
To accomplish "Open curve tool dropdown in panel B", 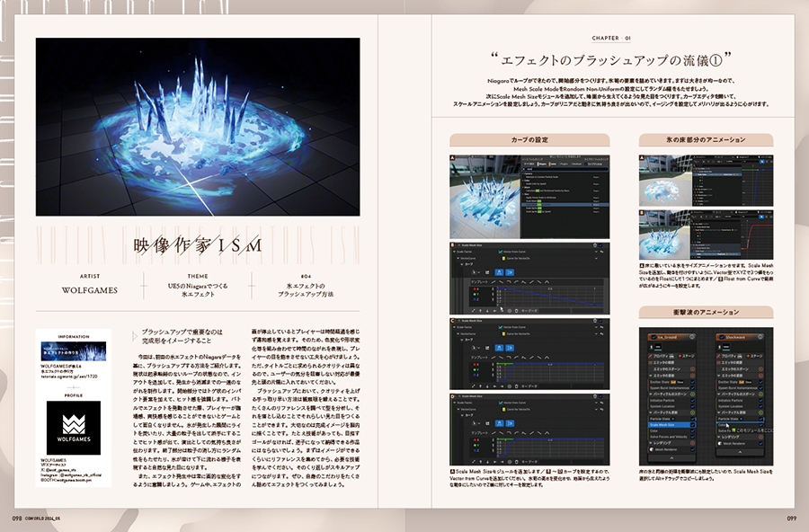I will coord(476,272).
